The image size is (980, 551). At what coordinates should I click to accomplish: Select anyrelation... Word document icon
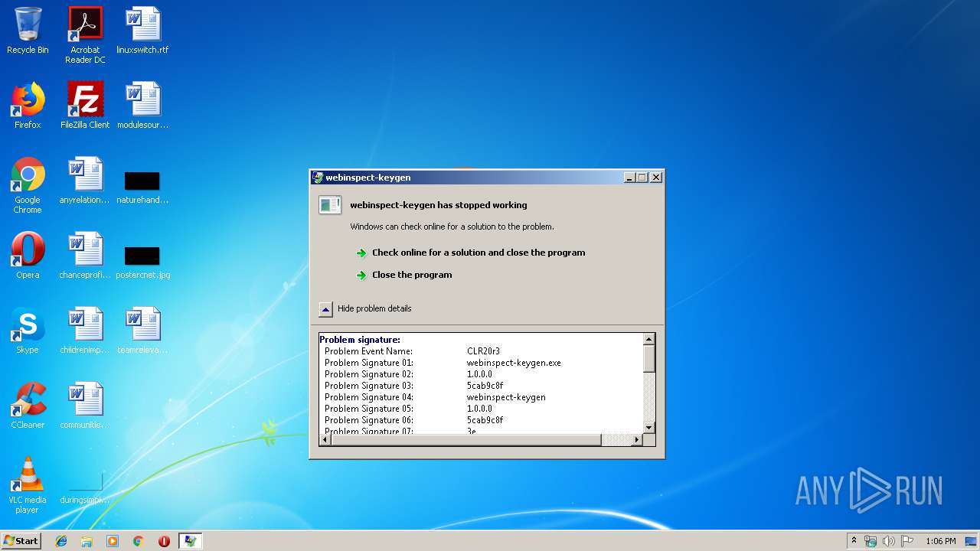pyautogui.click(x=85, y=181)
